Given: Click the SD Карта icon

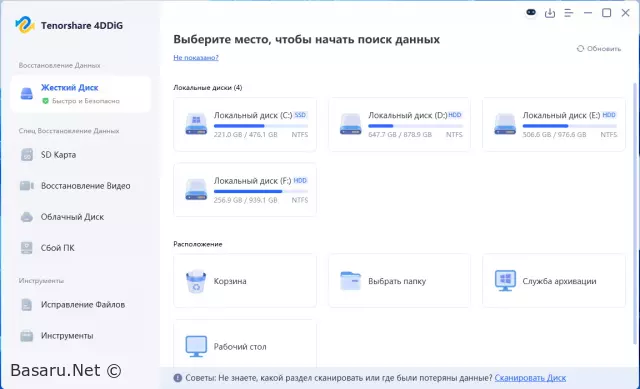Looking at the screenshot, I should [x=27, y=155].
